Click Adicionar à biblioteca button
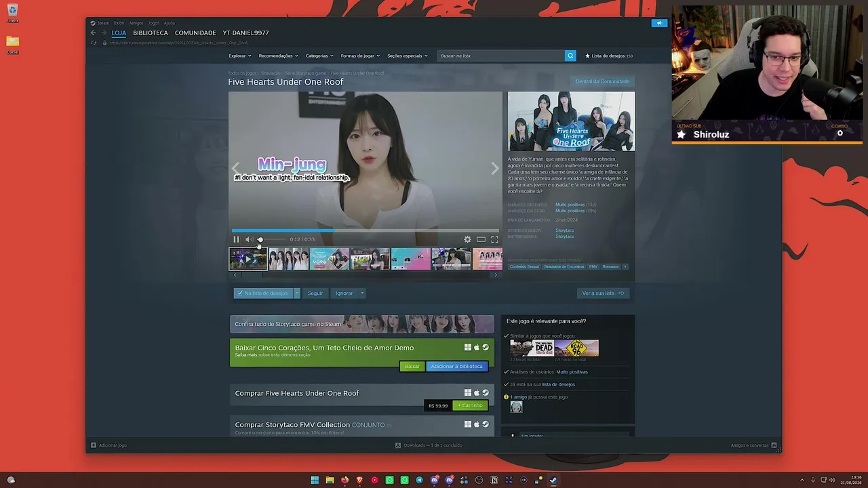Image resolution: width=868 pixels, height=488 pixels. pos(457,366)
